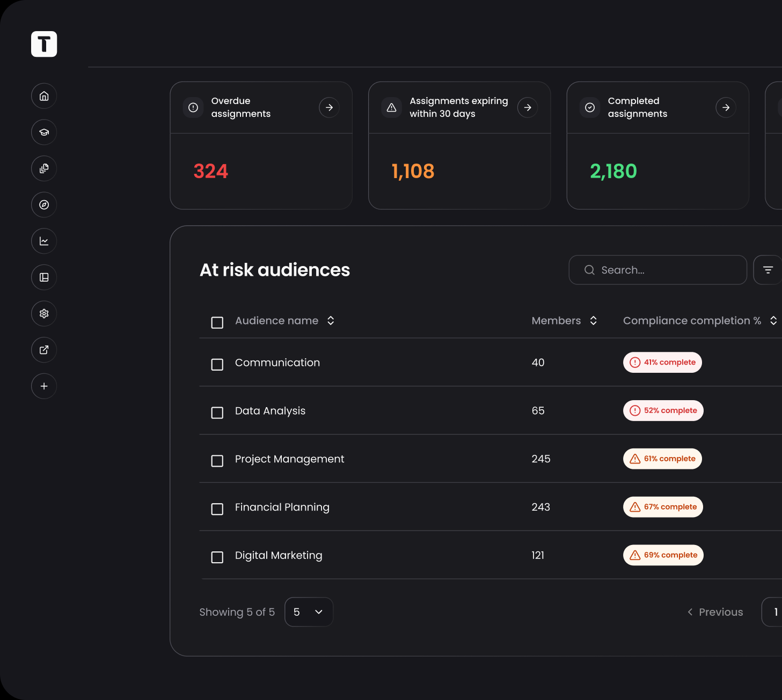Click the Overdue assignments alert icon

pos(193,107)
